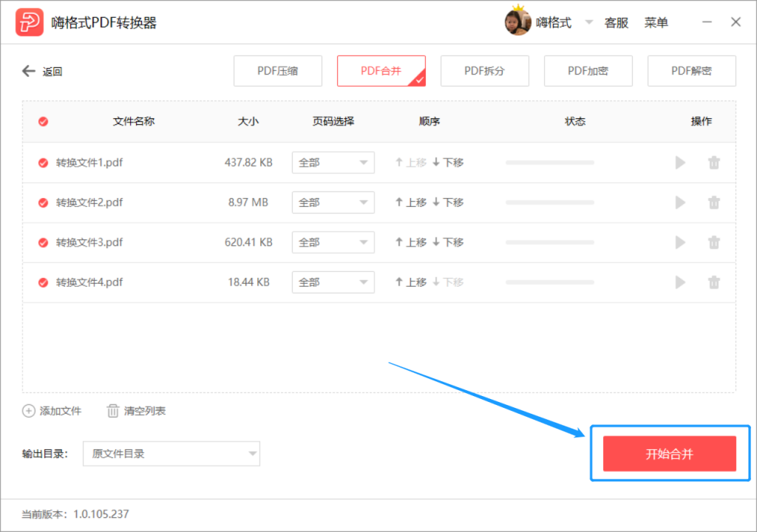Delete 转换文件4.pdf with trash icon
Screen dimensions: 757x532
pos(714,282)
